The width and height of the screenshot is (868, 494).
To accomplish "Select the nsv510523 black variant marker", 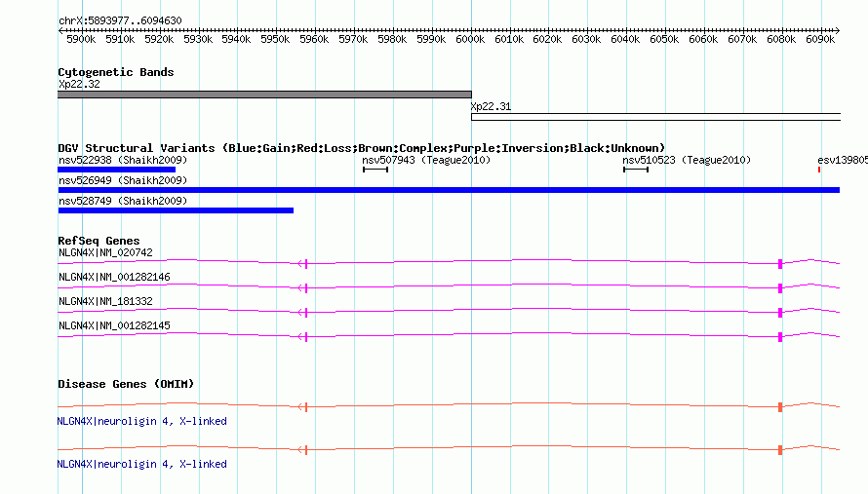I will pos(636,170).
